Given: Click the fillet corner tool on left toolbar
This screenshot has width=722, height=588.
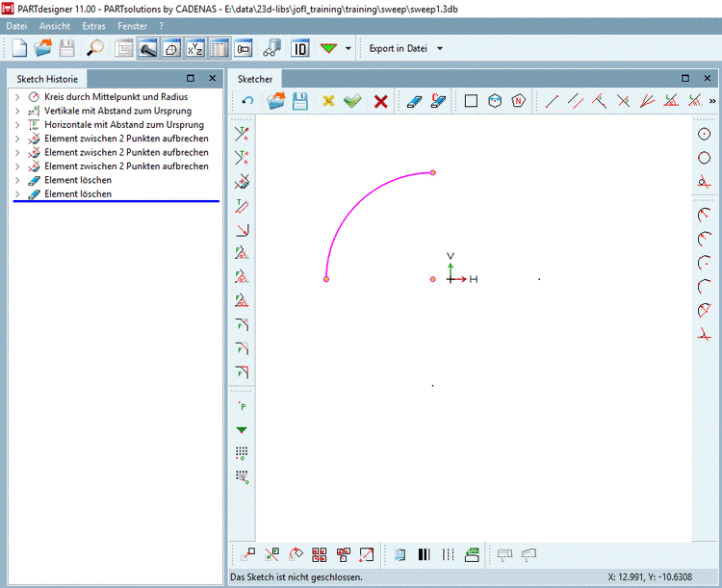Looking at the screenshot, I should tap(242, 230).
